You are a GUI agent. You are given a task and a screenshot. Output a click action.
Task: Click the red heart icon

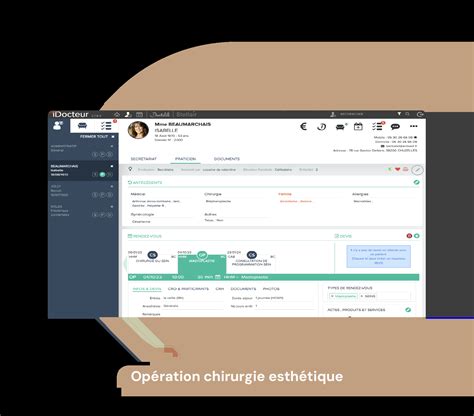(397, 169)
